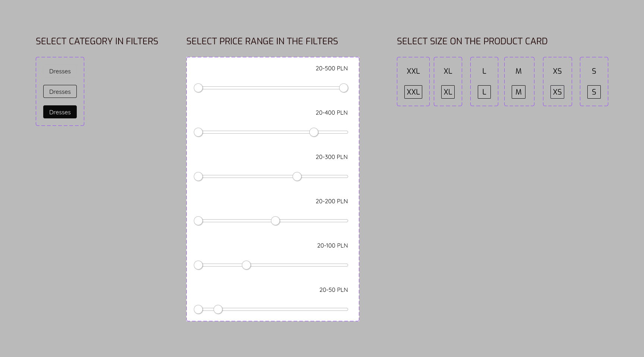Click the outlined Dresses category button
The image size is (644, 357).
pos(60,92)
